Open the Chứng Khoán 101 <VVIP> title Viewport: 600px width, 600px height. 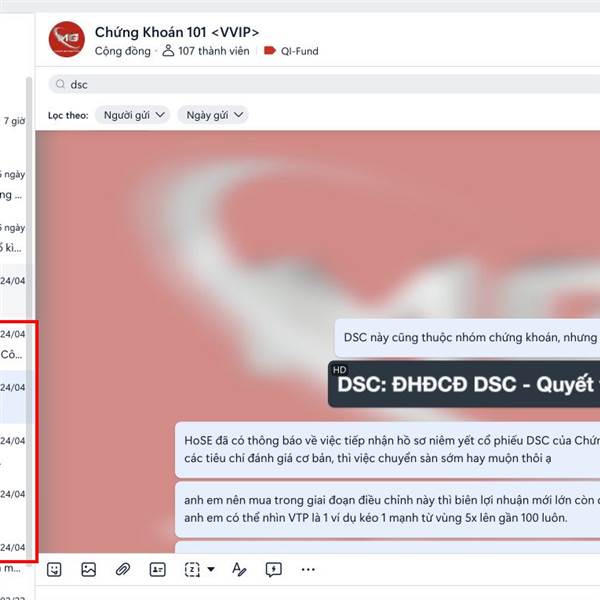click(x=177, y=32)
